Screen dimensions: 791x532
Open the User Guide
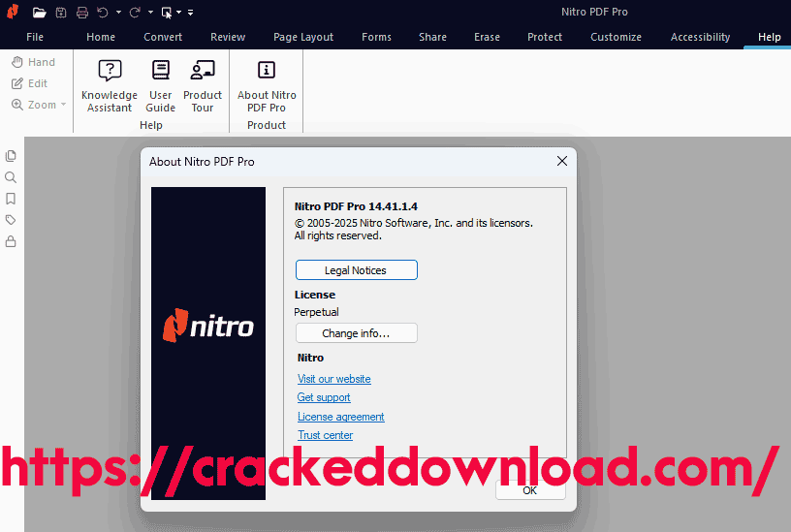point(161,85)
